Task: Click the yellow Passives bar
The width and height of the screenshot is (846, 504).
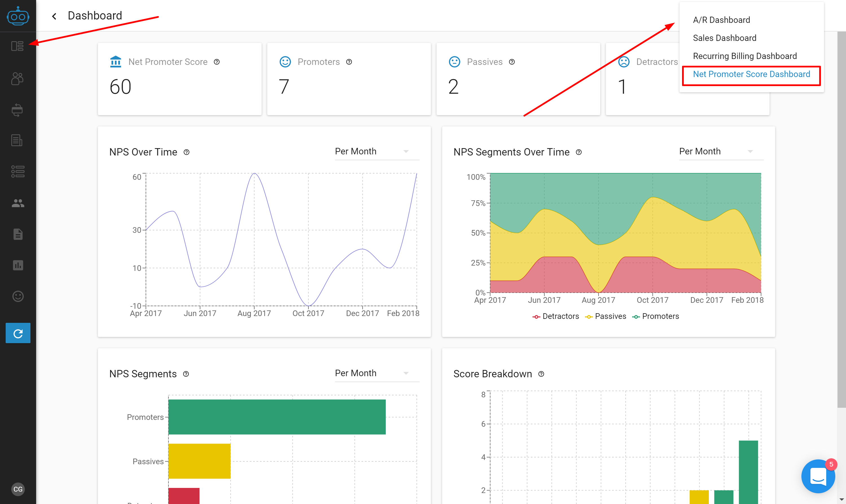Action: [199, 461]
